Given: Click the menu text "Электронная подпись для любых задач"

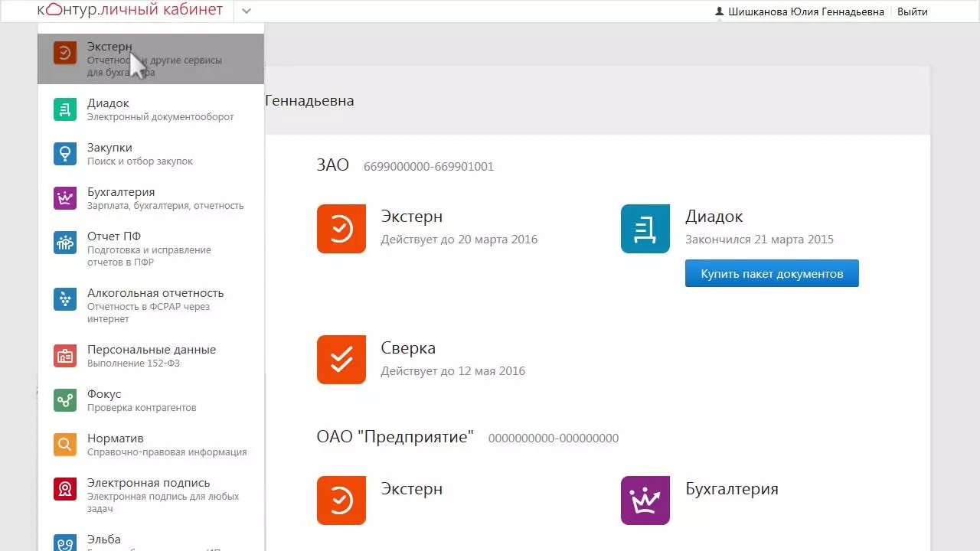Looking at the screenshot, I should click(163, 503).
